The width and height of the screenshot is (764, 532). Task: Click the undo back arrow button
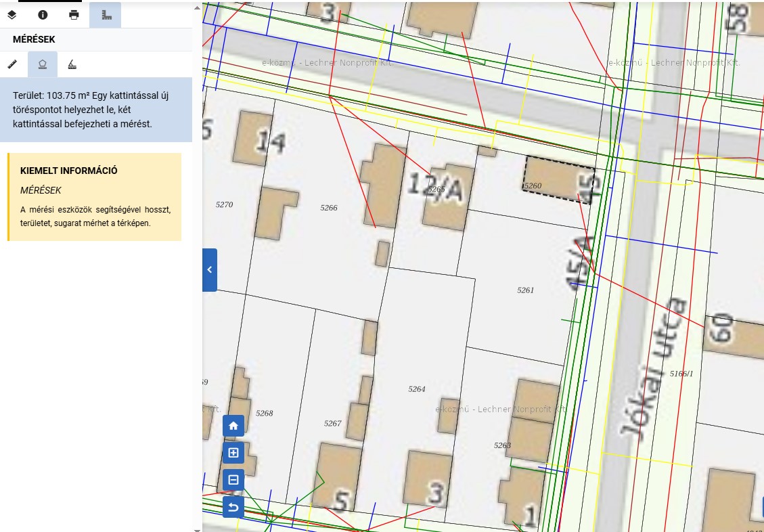click(x=233, y=507)
